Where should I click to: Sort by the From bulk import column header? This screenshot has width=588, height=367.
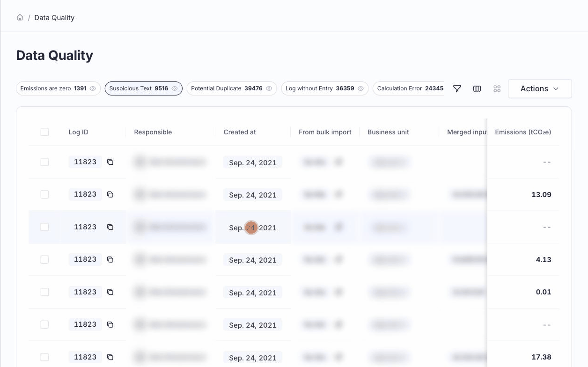[325, 132]
